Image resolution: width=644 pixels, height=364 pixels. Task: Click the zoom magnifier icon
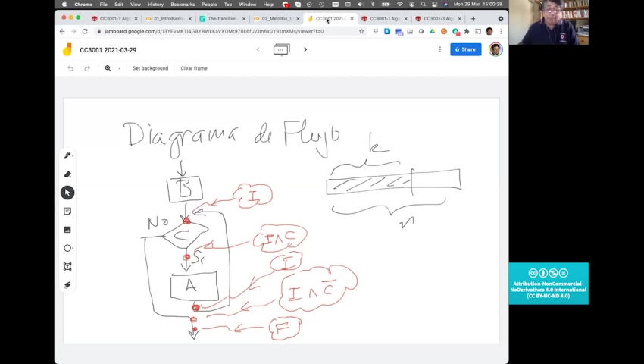108,68
